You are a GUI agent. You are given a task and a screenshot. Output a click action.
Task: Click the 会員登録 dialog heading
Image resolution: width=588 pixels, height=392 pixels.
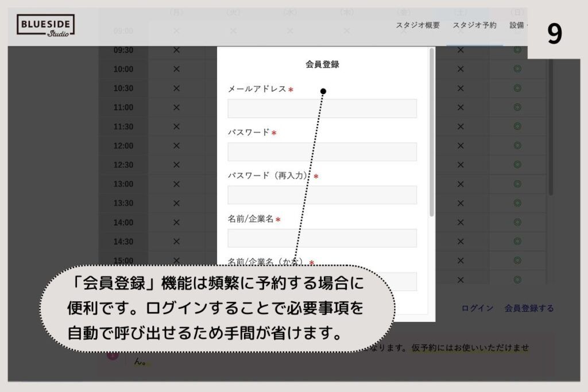322,64
